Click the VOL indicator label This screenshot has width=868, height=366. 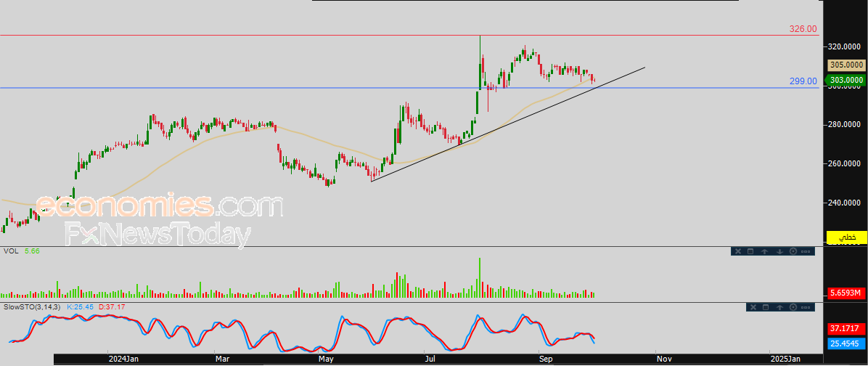[11, 251]
